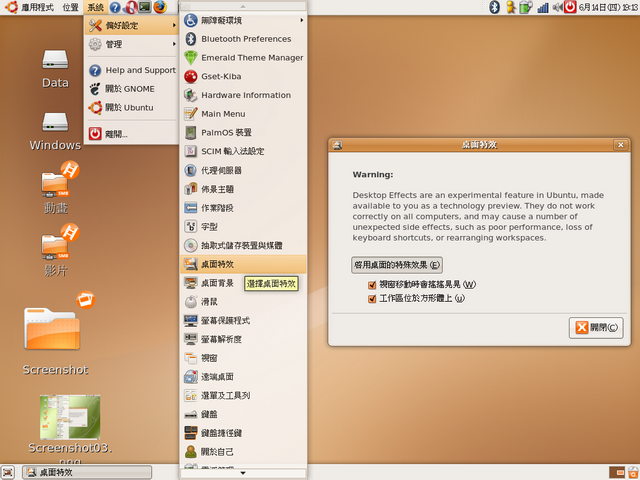Toggle 視窗移動時會搖搖晃晃 wobbly windows checkbox
The height and width of the screenshot is (480, 640).
pos(372,285)
